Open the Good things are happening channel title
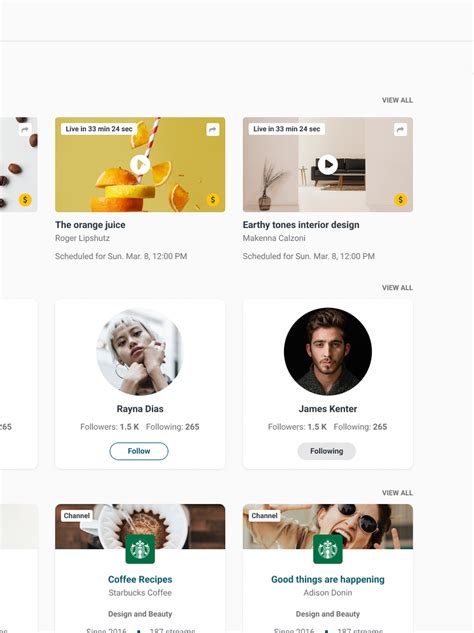Image resolution: width=474 pixels, height=633 pixels. (x=327, y=579)
